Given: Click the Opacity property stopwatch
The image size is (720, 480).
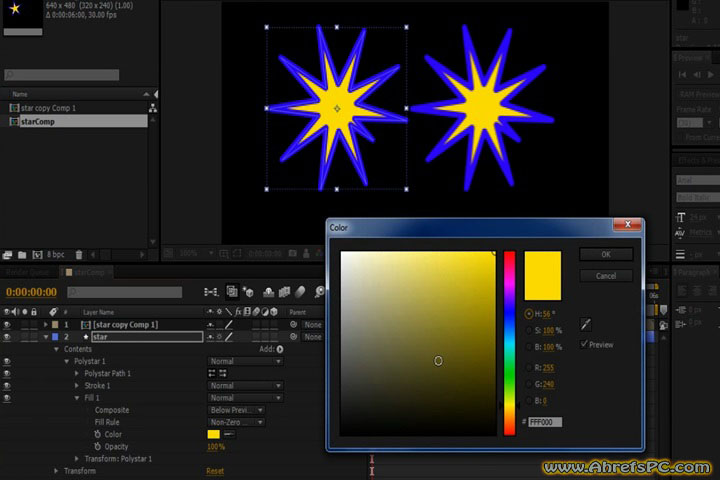Looking at the screenshot, I should [x=97, y=446].
